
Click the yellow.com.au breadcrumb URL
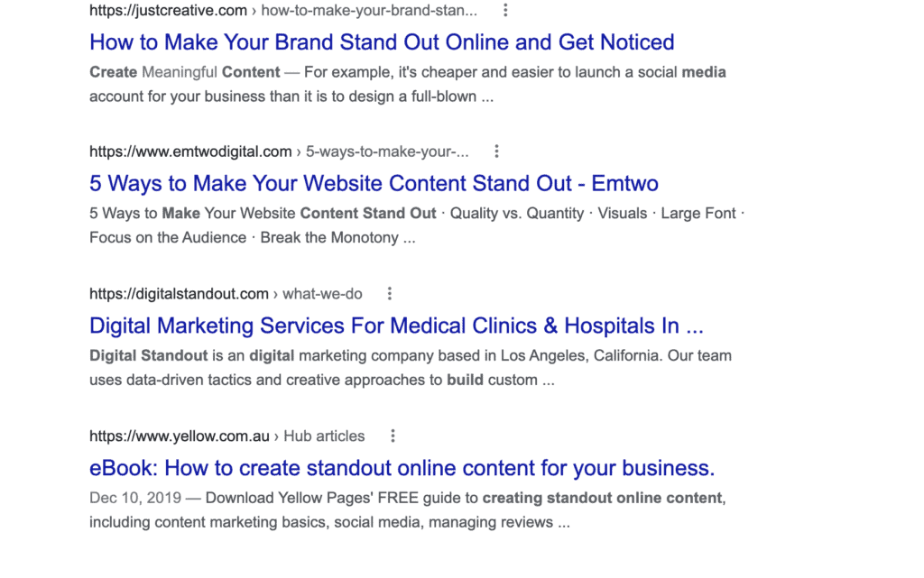[179, 435]
